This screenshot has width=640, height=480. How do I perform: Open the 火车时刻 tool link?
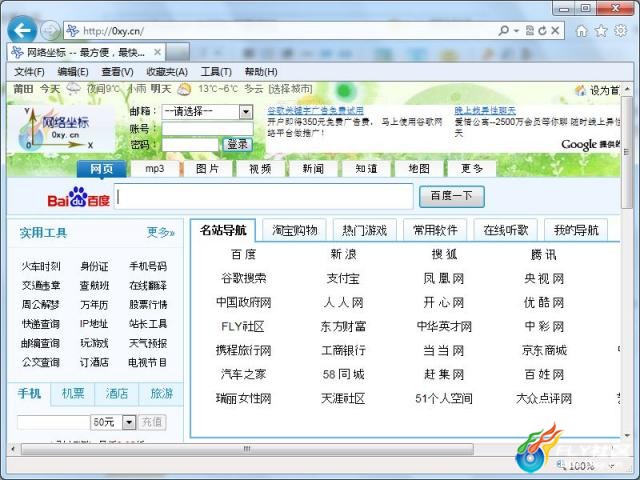point(41,267)
